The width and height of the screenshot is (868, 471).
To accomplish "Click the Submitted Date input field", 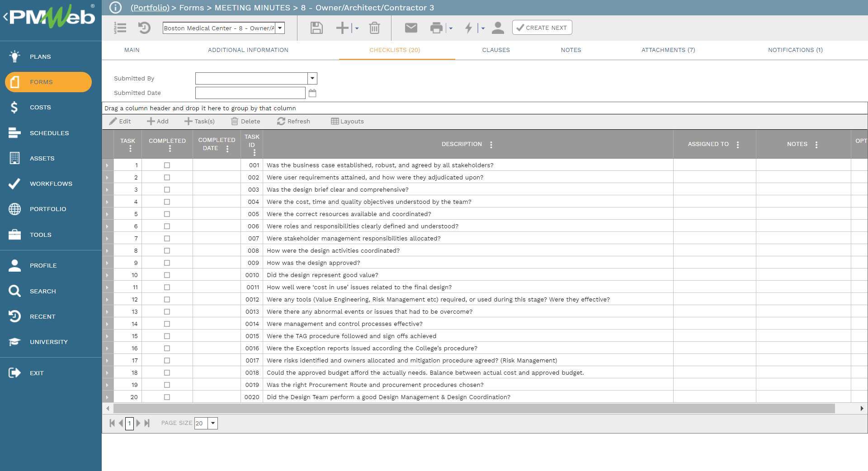I will (250, 93).
